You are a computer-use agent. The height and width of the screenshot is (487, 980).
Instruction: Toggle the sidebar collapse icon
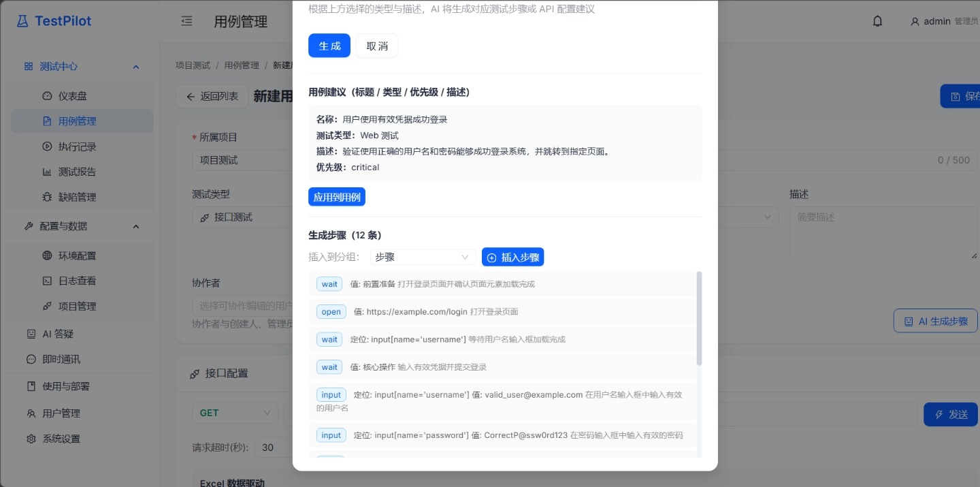(x=186, y=21)
